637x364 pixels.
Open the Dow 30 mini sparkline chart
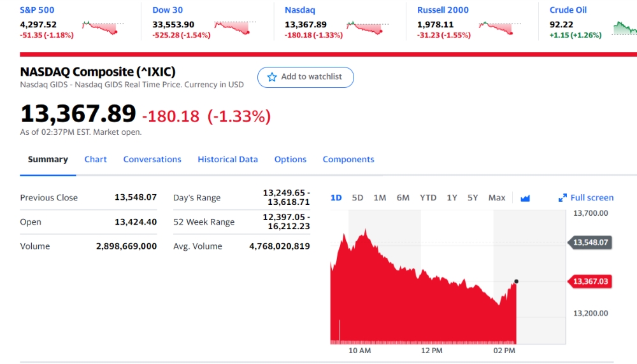(235, 28)
